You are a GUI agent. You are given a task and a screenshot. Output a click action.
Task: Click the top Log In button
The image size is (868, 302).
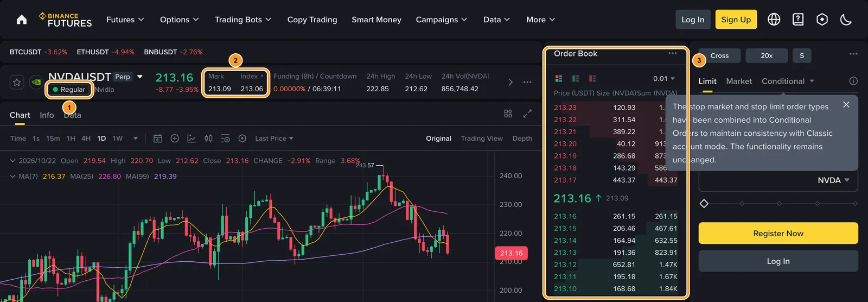693,20
